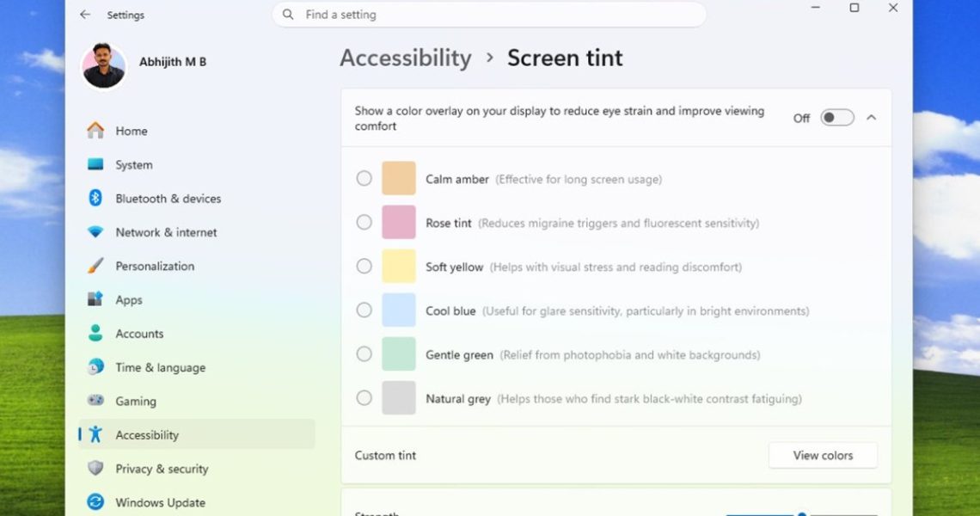Click the View colors button
The height and width of the screenshot is (516, 980).
click(823, 455)
